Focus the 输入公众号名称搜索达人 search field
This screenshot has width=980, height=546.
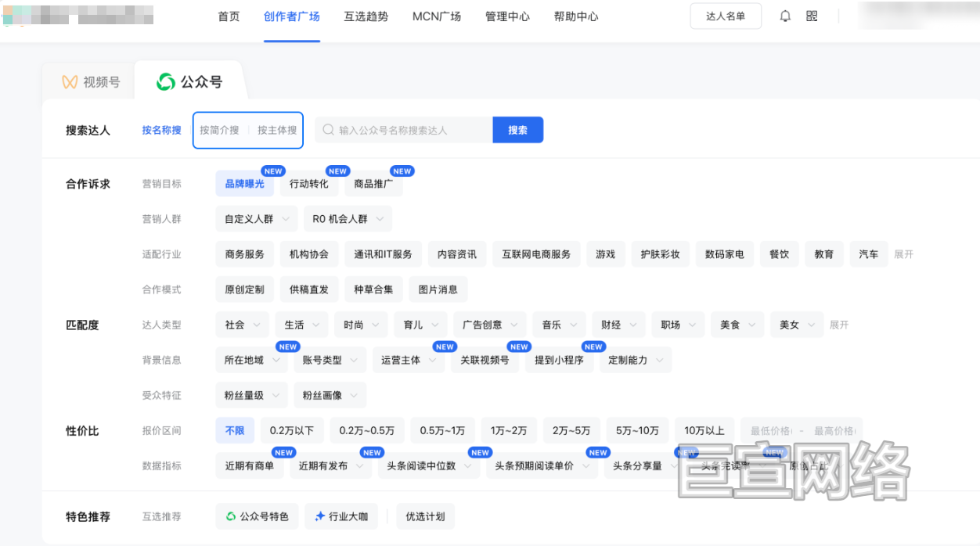point(404,130)
